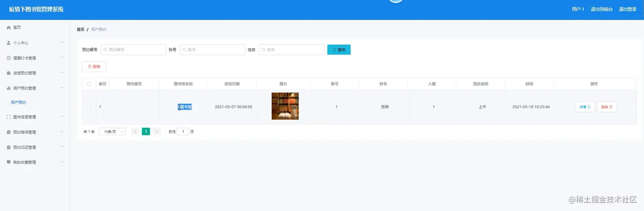Click 退出登录 to log out
The height and width of the screenshot is (211, 644).
pos(628,9)
